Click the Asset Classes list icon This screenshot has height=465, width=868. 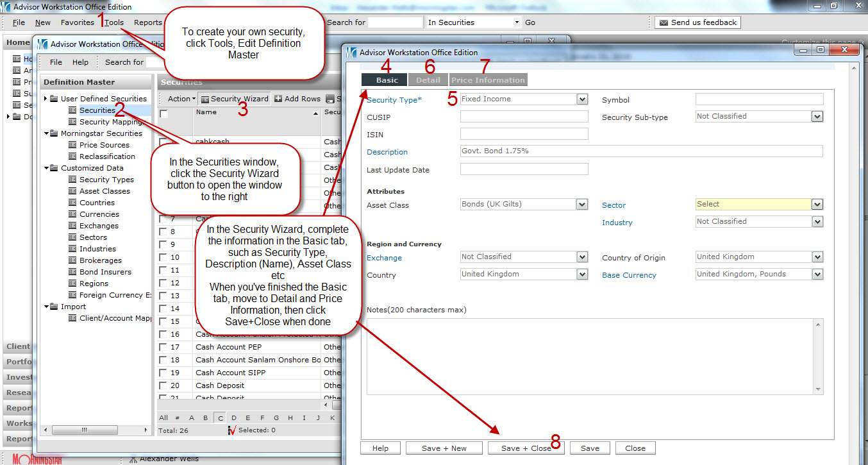(72, 191)
